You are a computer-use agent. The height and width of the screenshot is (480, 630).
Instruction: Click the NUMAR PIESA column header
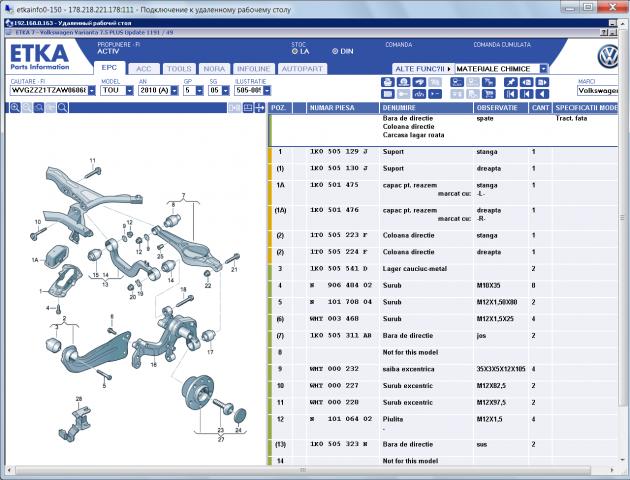[x=343, y=108]
